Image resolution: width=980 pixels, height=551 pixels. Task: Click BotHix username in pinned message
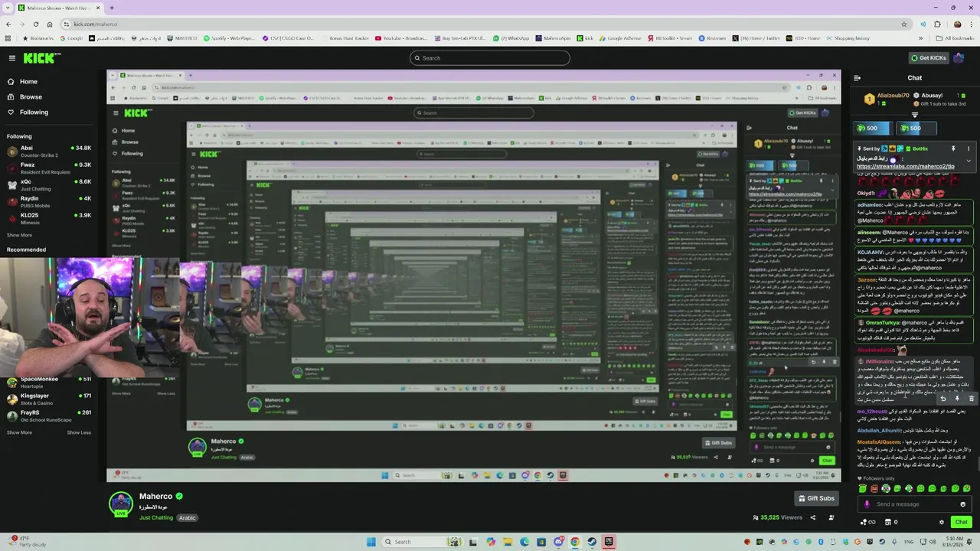tap(920, 148)
